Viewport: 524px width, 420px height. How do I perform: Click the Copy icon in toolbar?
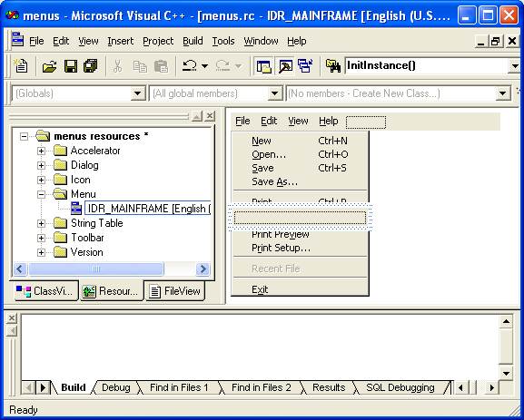[140, 66]
